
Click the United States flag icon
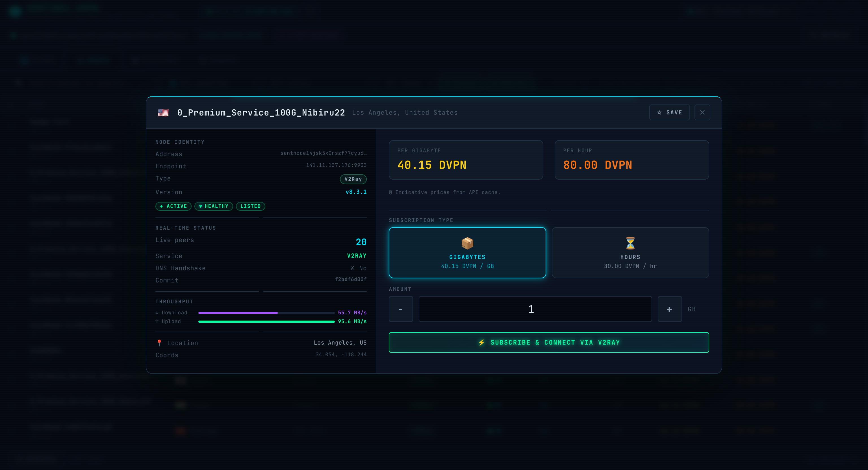pos(163,112)
